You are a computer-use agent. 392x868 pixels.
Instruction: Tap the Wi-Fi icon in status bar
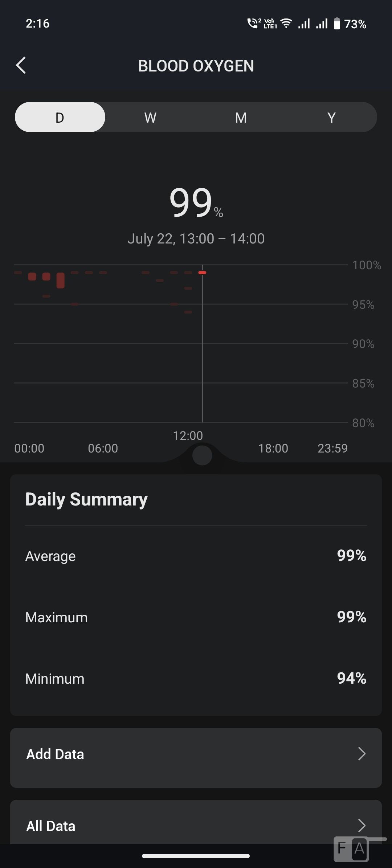[x=286, y=24]
